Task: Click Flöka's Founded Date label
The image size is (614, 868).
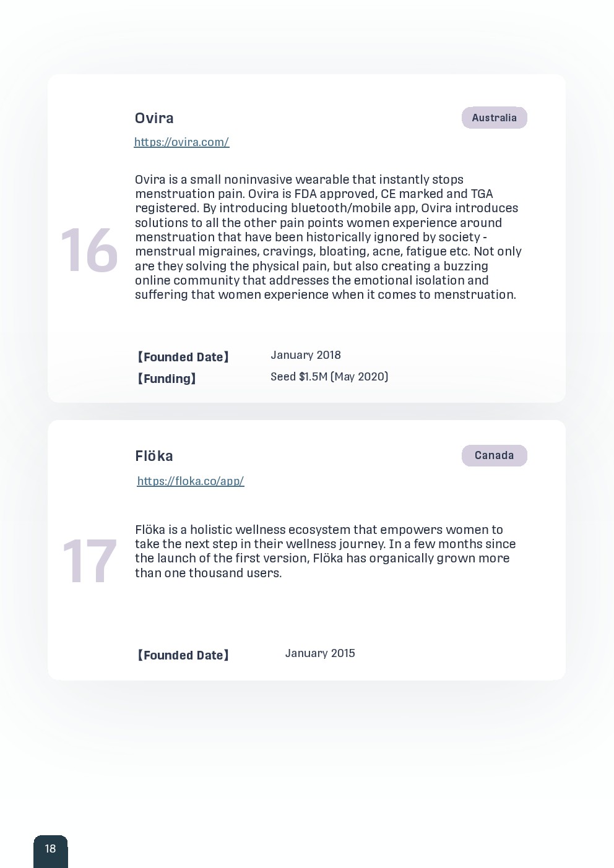Action: pos(183,655)
